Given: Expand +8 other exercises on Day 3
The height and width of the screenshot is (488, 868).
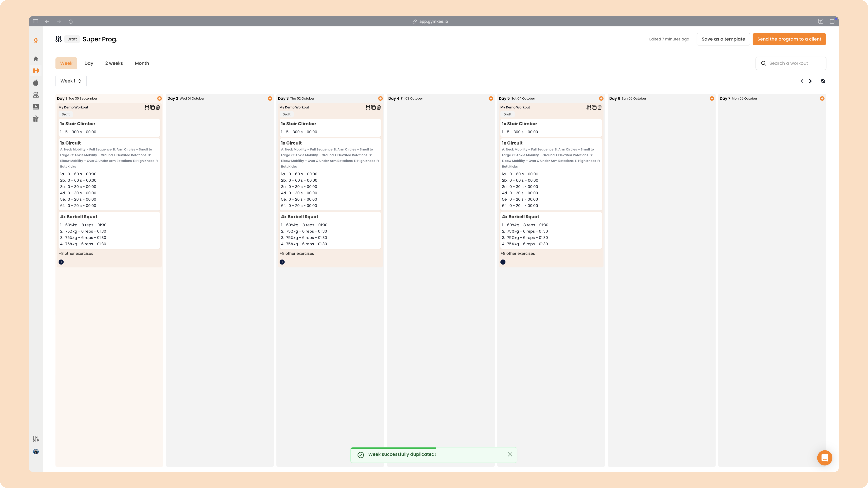Looking at the screenshot, I should [x=297, y=253].
